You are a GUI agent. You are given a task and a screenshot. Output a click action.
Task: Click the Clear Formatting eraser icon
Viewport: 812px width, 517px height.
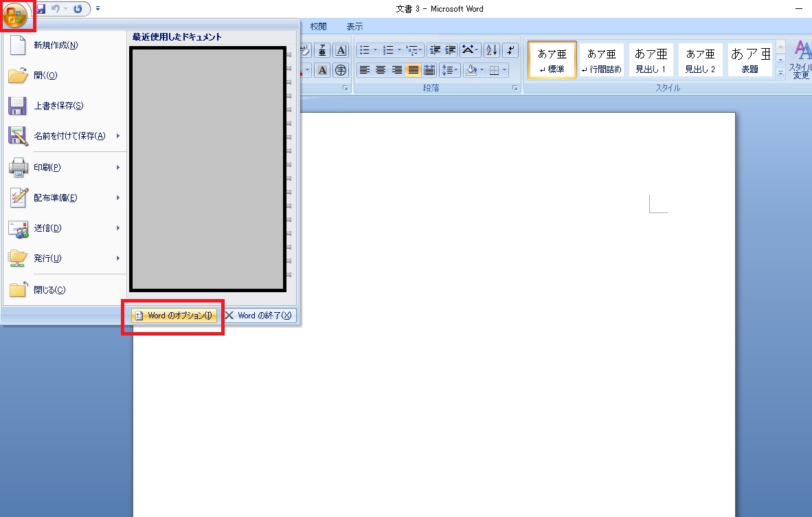coord(305,50)
